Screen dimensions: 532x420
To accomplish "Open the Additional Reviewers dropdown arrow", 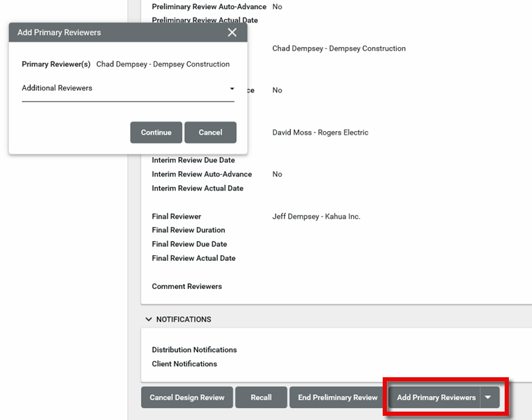I will (x=232, y=89).
